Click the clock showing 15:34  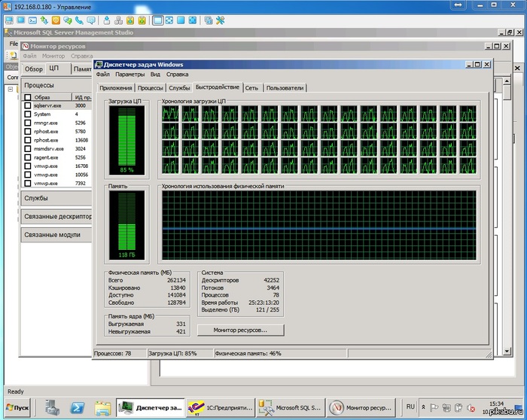pyautogui.click(x=496, y=403)
